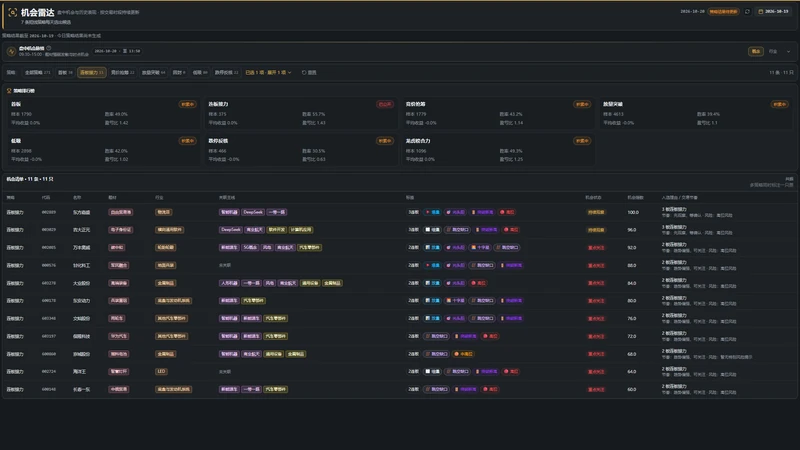
Task: Click the orange status pill next to 2026-10-20
Action: 723,11
